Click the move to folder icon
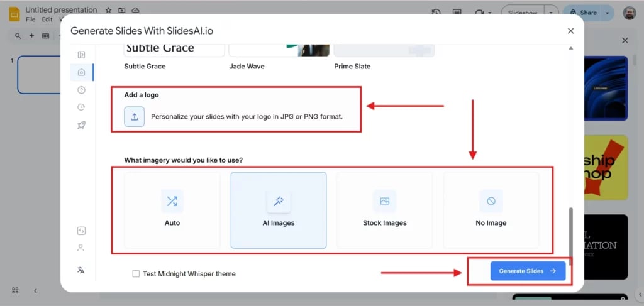 coord(121,10)
